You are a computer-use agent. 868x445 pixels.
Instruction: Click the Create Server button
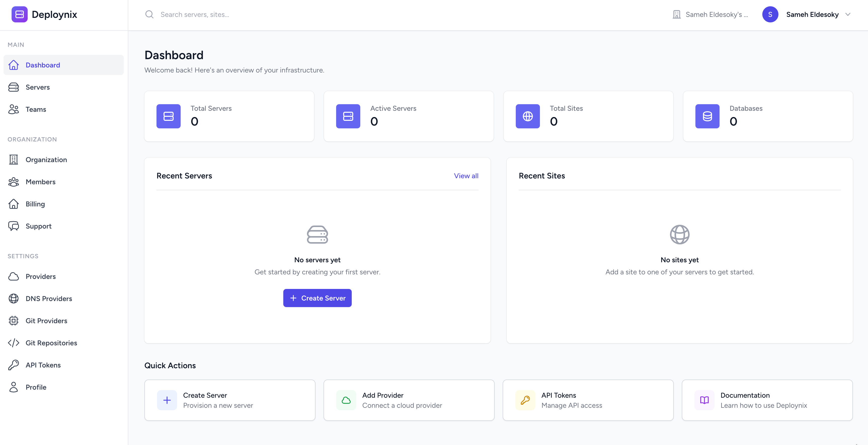317,298
